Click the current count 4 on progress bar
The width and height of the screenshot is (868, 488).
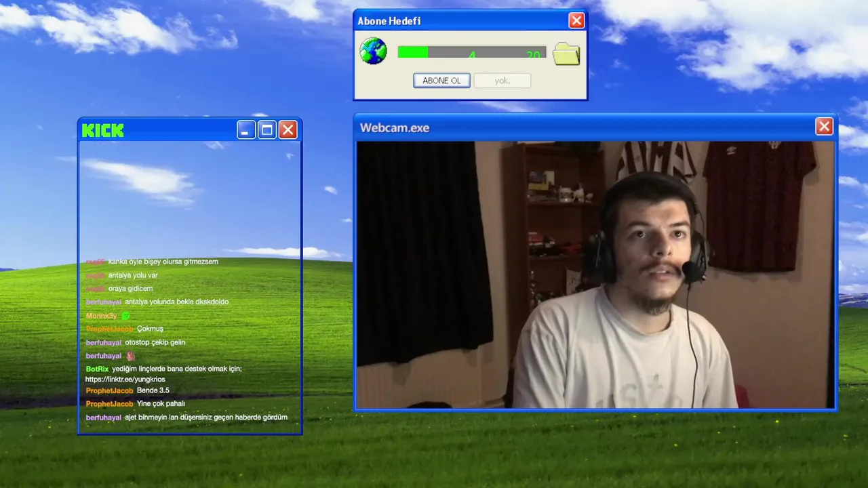pos(472,55)
